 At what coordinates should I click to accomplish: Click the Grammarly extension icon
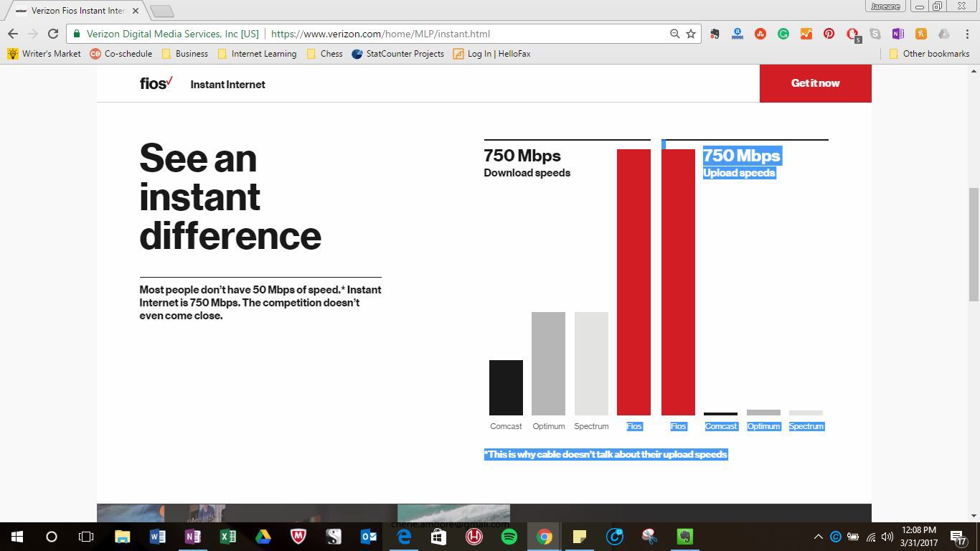(783, 34)
